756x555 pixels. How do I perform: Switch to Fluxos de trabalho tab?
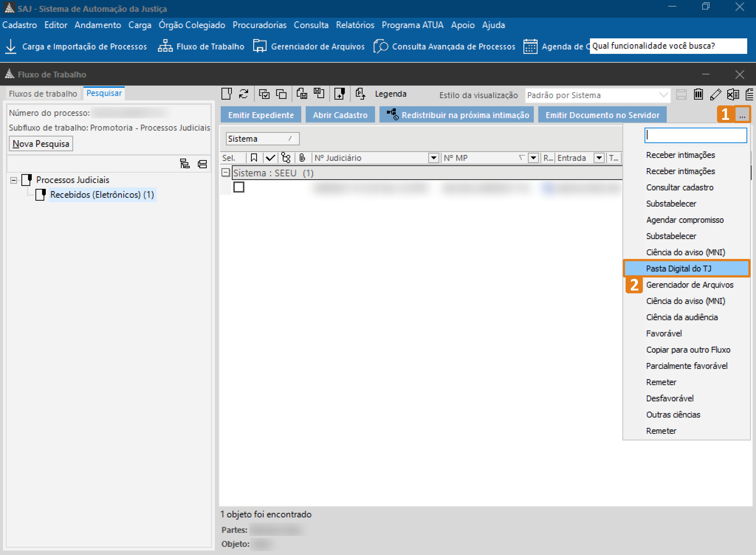pyautogui.click(x=43, y=93)
